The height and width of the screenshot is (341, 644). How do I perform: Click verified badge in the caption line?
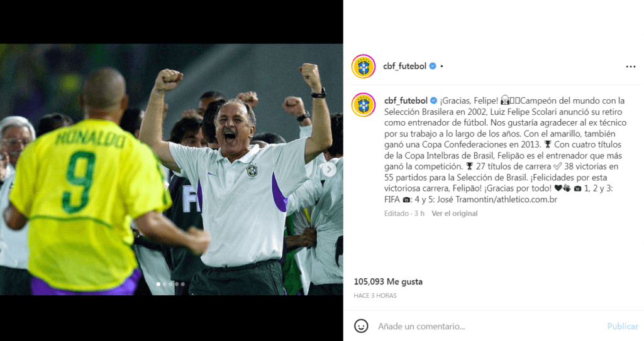click(434, 100)
